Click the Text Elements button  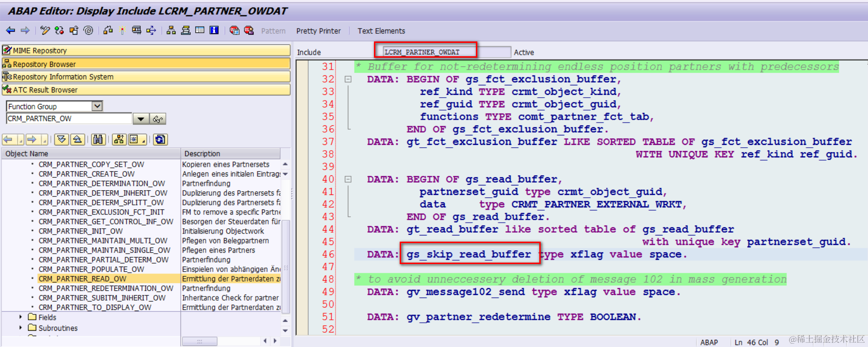[x=381, y=31]
